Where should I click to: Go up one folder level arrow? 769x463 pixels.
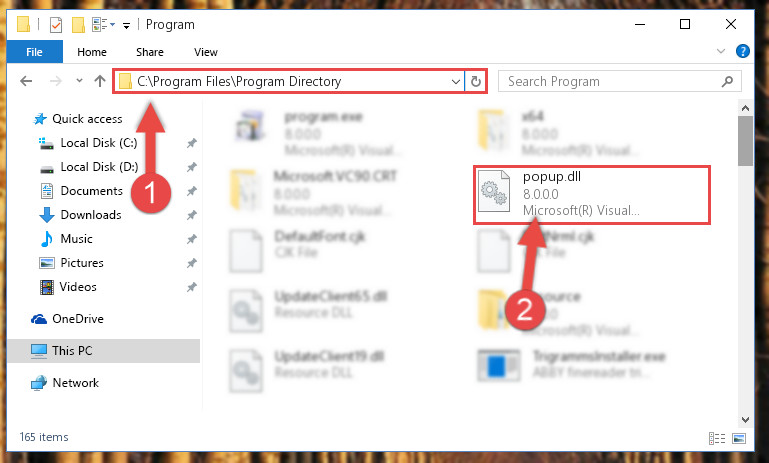click(100, 81)
